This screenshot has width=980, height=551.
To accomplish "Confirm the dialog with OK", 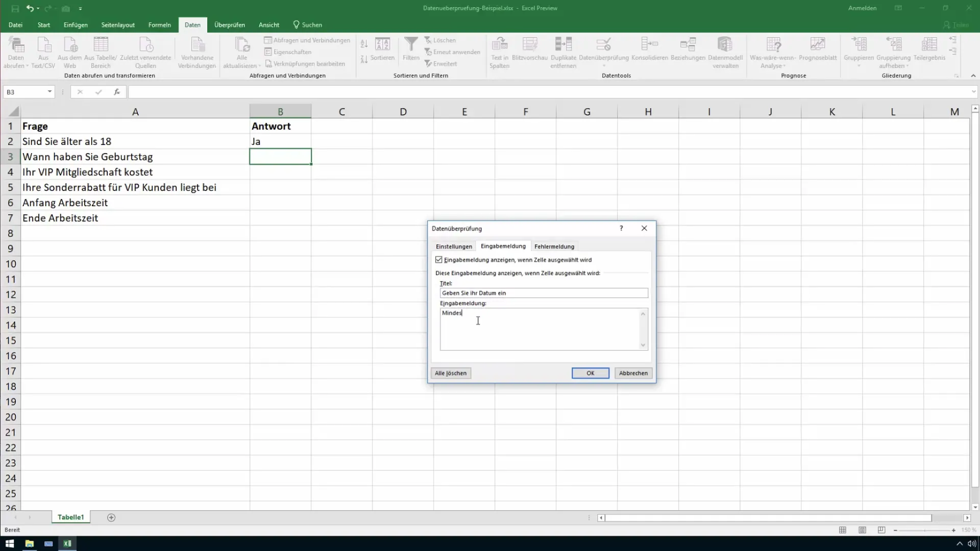I will point(591,373).
